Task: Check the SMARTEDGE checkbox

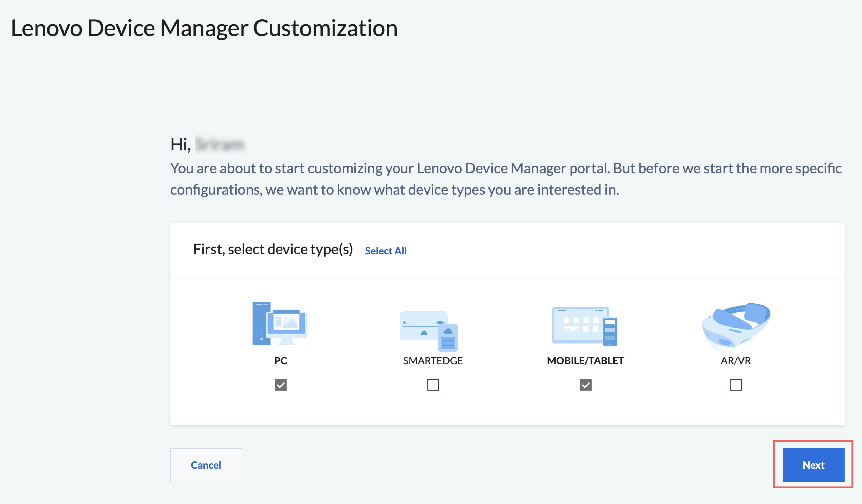Action: 433,385
